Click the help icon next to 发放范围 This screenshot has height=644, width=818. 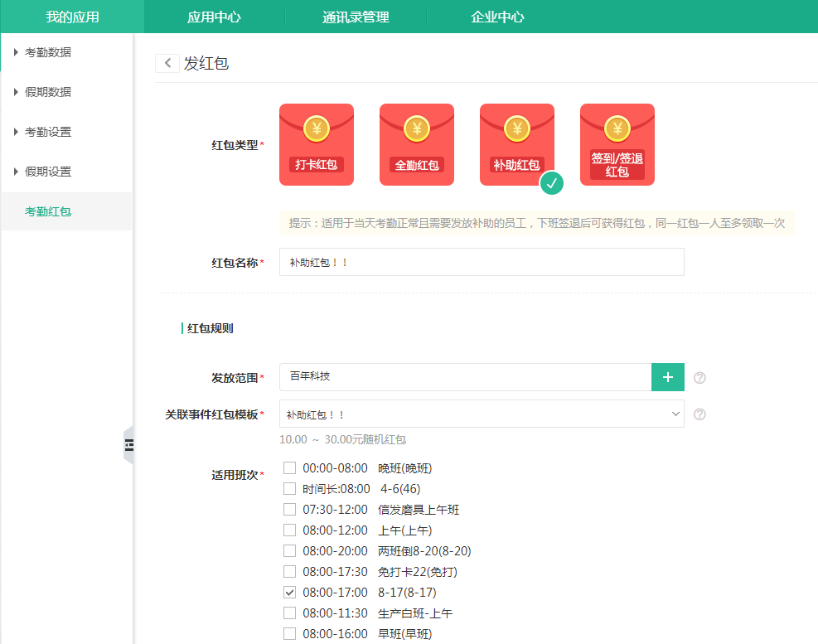pyautogui.click(x=699, y=377)
